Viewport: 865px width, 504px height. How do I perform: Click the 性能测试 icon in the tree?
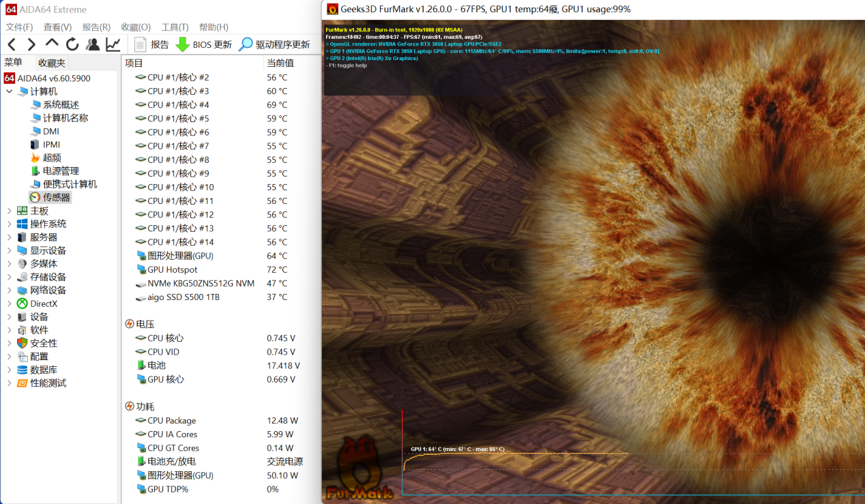click(x=23, y=383)
